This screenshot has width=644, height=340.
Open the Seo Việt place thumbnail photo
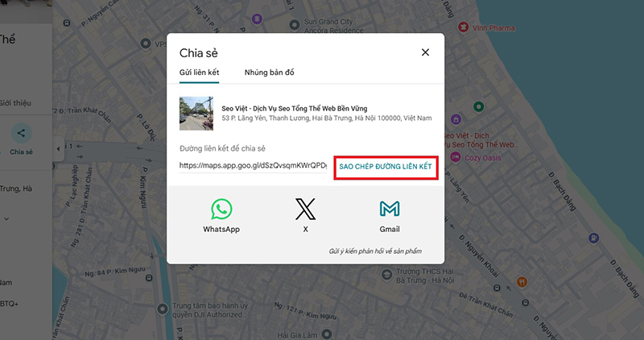pos(196,114)
